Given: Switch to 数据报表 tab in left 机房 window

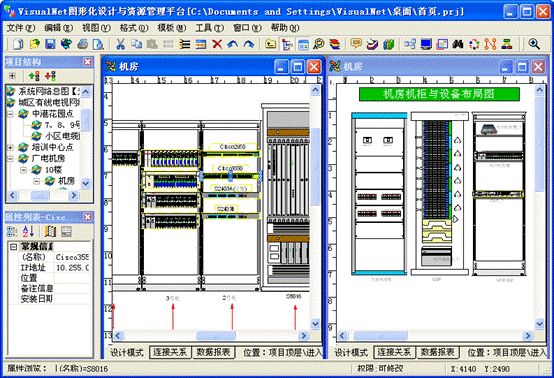Looking at the screenshot, I should tap(213, 353).
